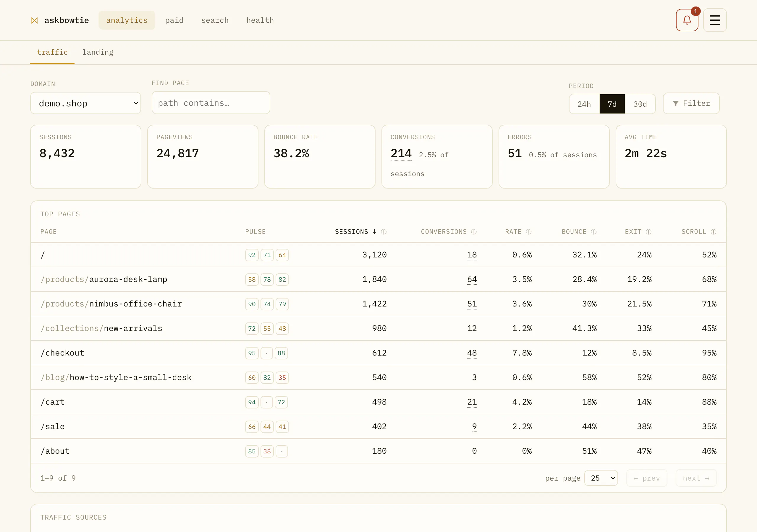This screenshot has width=757, height=532.
Task: Sort by the Sessions column header
Action: (352, 232)
